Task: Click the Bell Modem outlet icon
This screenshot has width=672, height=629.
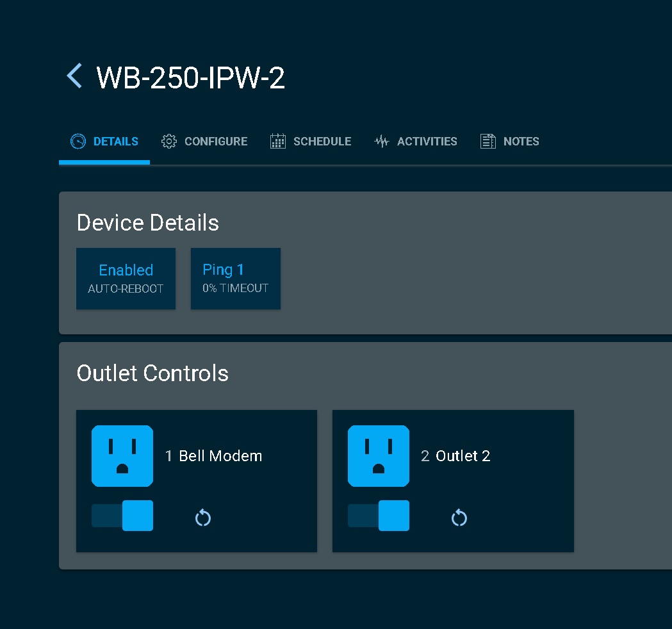Action: click(122, 456)
